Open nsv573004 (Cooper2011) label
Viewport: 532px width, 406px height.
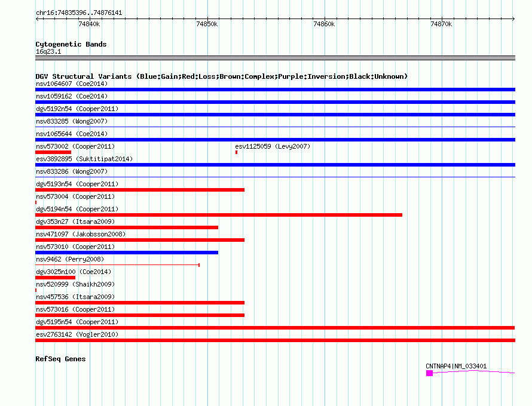click(x=75, y=196)
